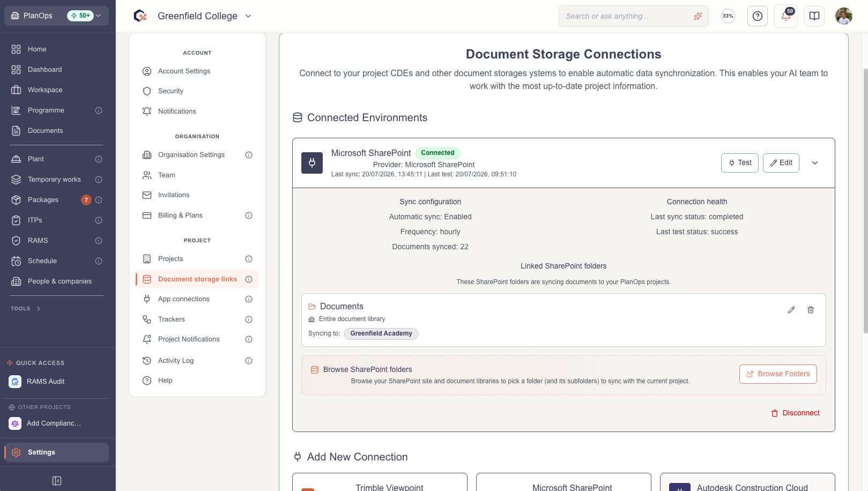Expand the Greenfield College organisation dropdown
868x491 pixels.
(x=248, y=16)
